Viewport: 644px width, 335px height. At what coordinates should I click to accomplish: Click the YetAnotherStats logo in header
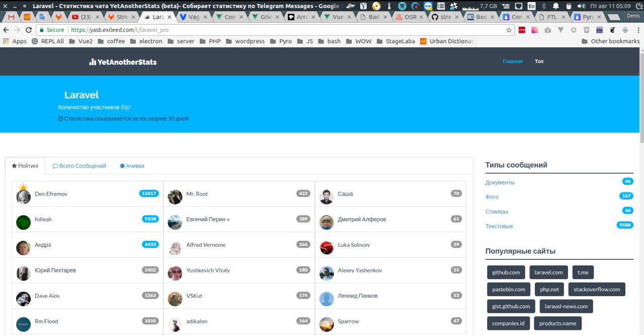[123, 62]
